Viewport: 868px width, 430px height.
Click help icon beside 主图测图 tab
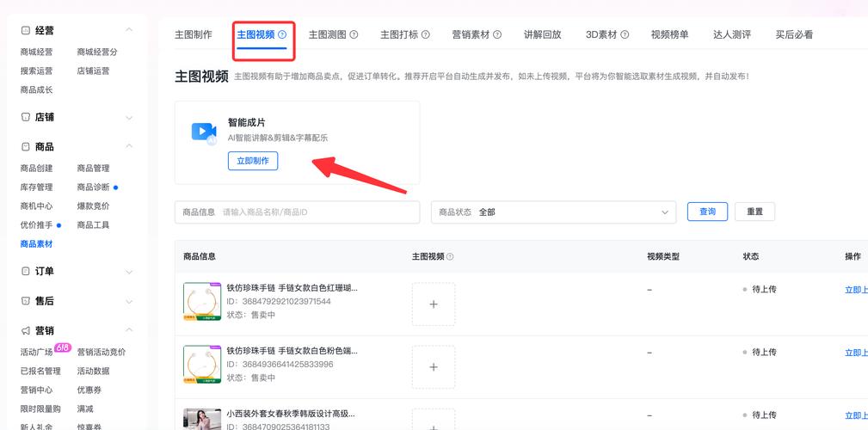(x=354, y=35)
